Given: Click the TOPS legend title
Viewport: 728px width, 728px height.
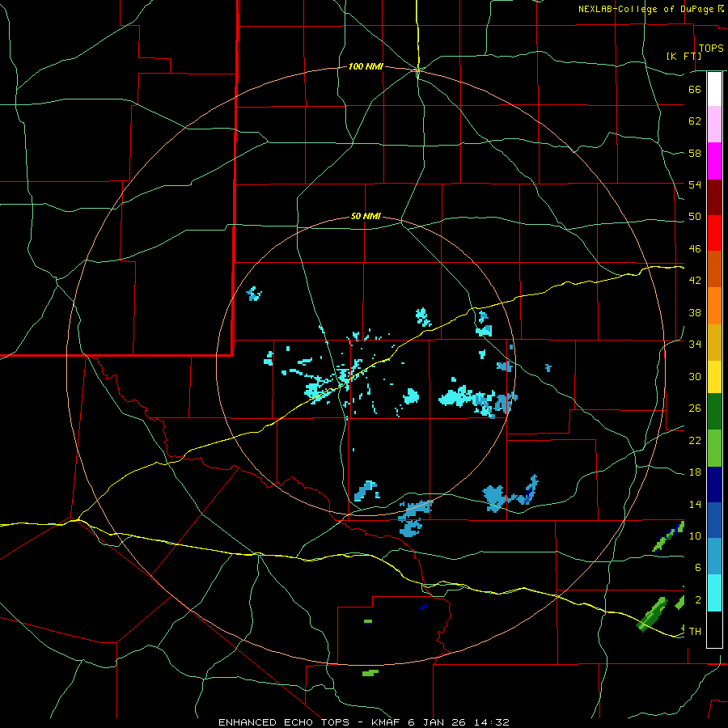Looking at the screenshot, I should coord(711,49).
